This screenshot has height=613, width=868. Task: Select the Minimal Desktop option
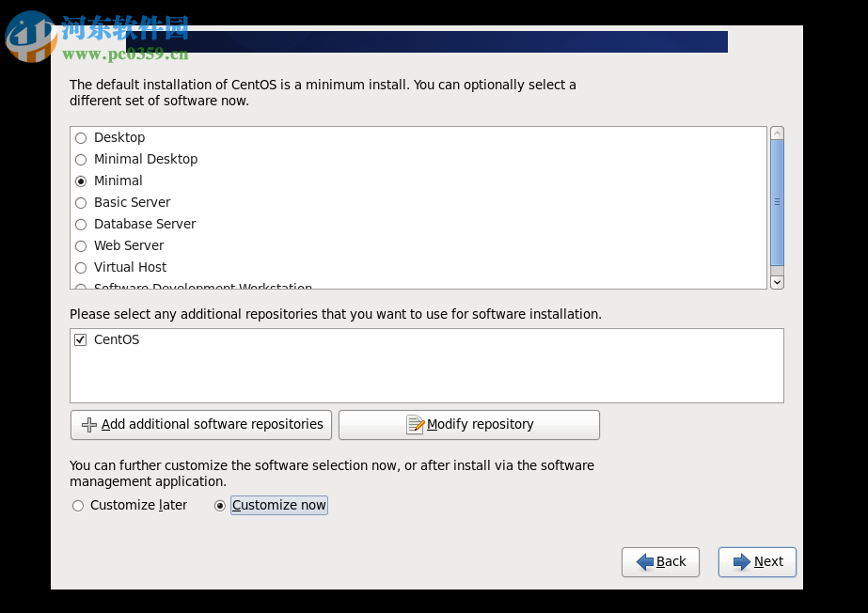click(x=81, y=159)
